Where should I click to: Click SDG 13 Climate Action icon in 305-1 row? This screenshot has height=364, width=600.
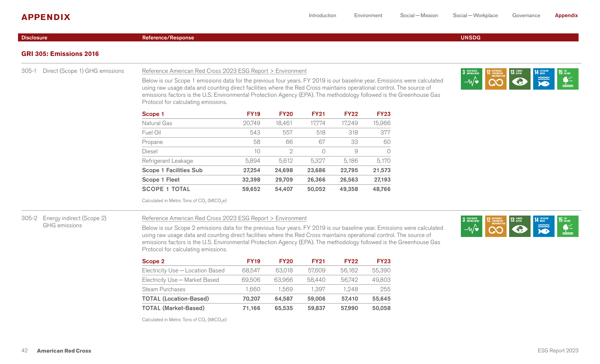[520, 79]
